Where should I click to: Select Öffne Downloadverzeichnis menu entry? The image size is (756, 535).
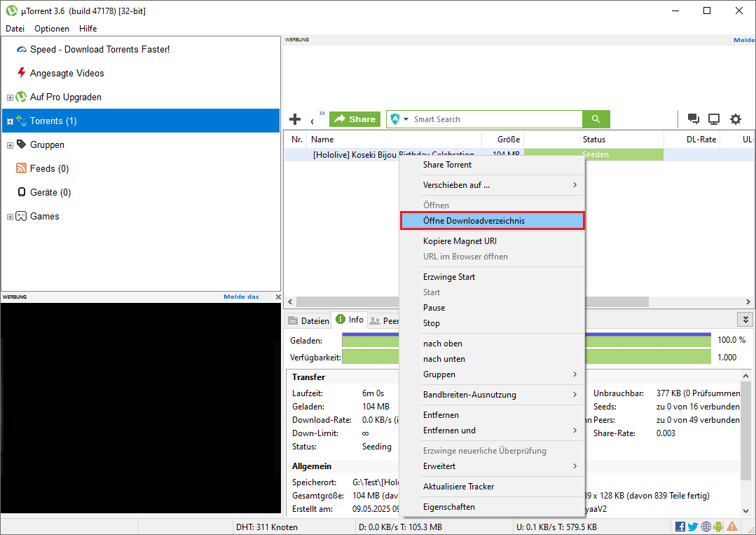click(x=493, y=220)
